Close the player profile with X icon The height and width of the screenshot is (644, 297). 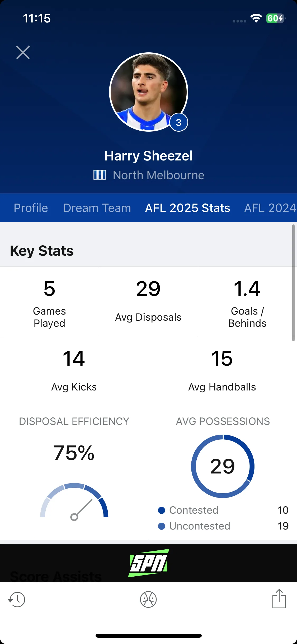click(x=23, y=52)
